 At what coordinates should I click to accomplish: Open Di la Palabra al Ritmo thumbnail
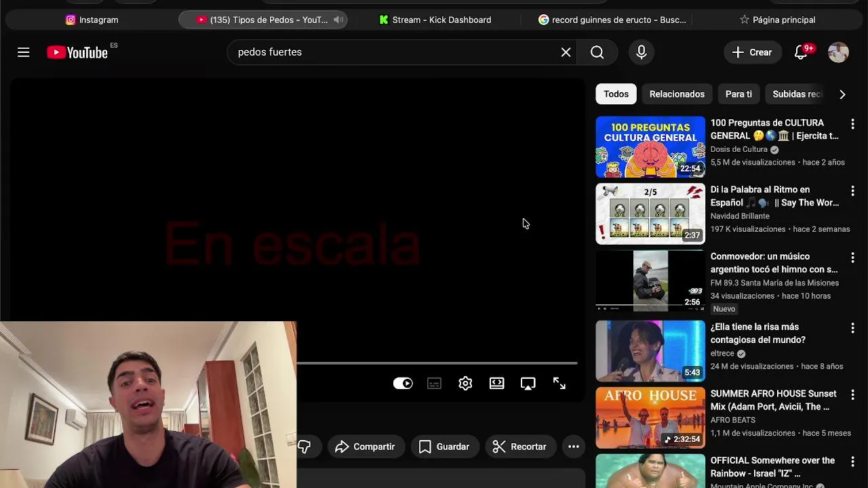[650, 213]
